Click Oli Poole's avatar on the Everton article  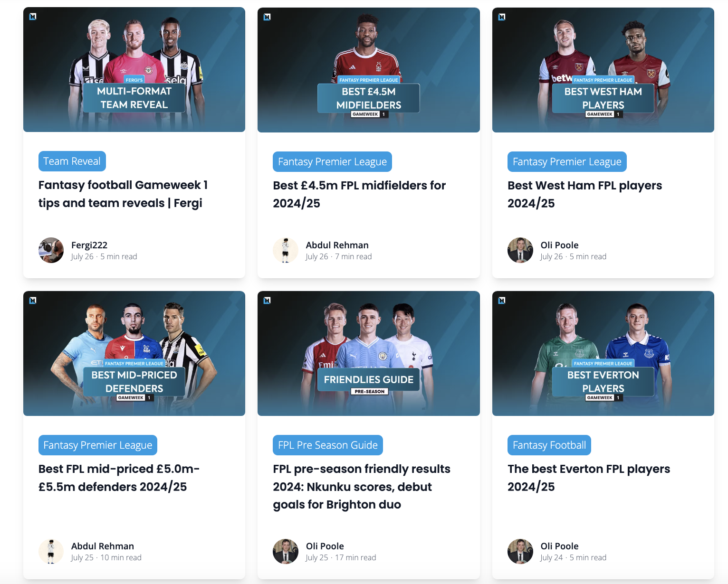(520, 551)
